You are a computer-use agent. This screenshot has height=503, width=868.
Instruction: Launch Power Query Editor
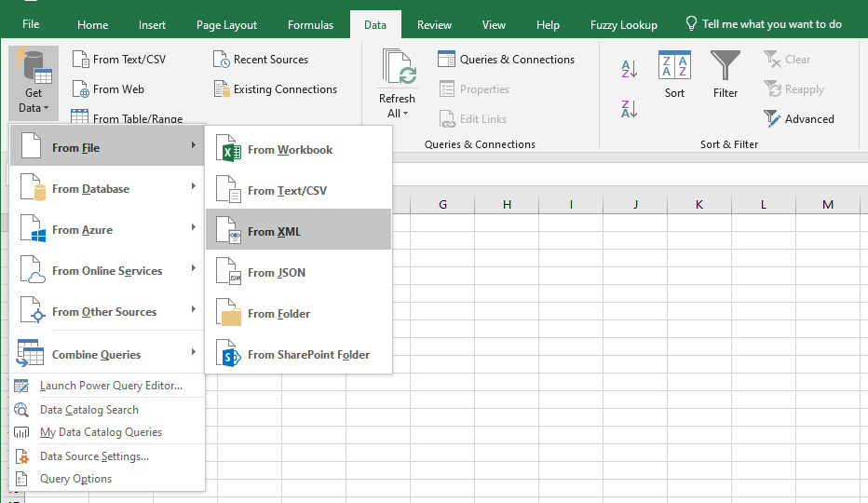coord(107,386)
